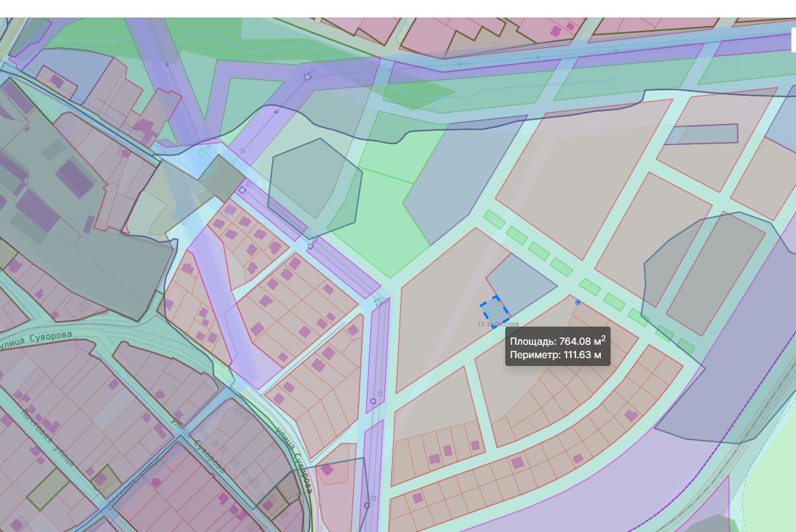Select the blue-gray parcel adjoining the dashed selection
The image size is (796, 532).
pyautogui.click(x=521, y=284)
